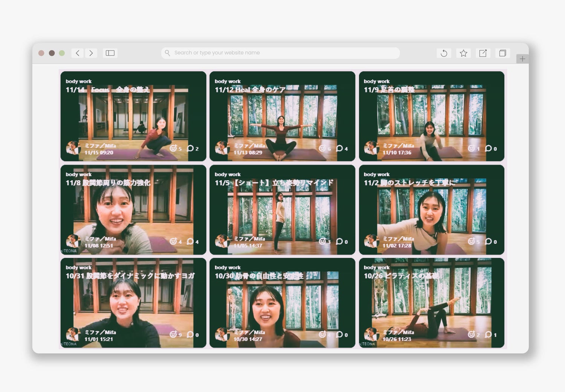Click the share/open external icon
565x392 pixels.
click(483, 53)
